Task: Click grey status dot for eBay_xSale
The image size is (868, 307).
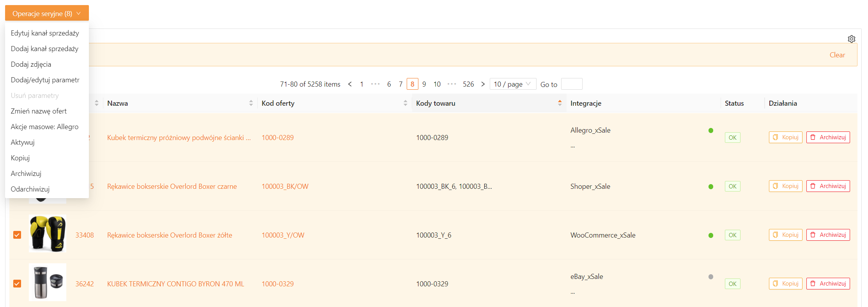Action: (710, 277)
